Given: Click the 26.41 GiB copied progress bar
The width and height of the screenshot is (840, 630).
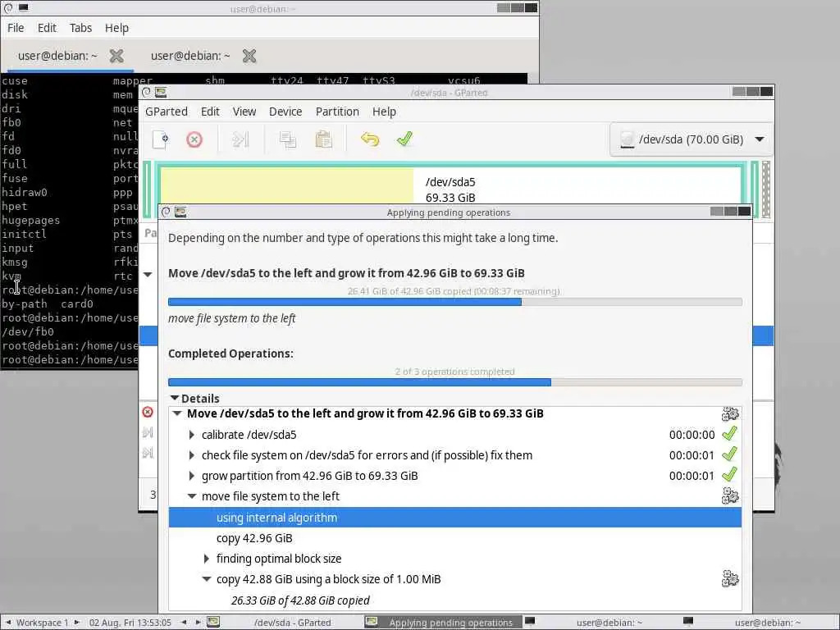Looking at the screenshot, I should [x=454, y=302].
